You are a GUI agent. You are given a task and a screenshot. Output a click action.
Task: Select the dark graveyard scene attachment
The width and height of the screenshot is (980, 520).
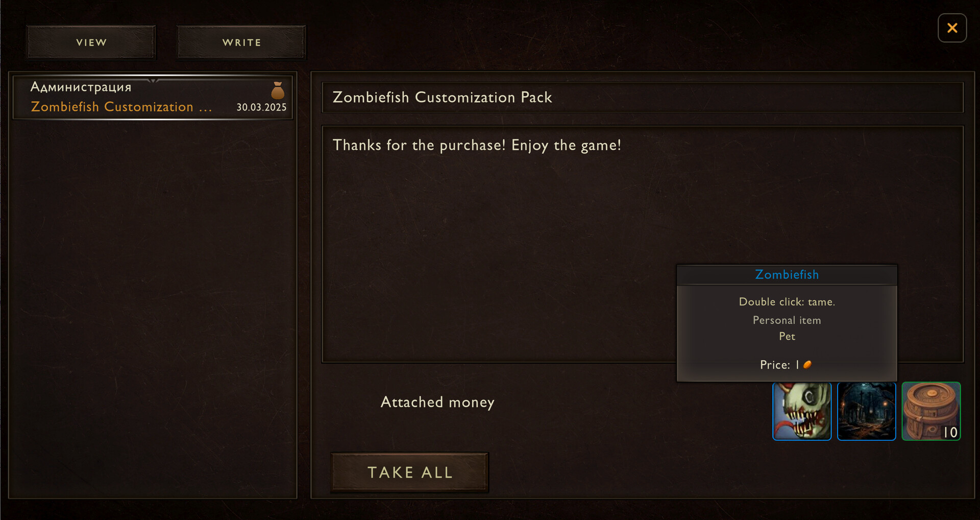coord(867,411)
